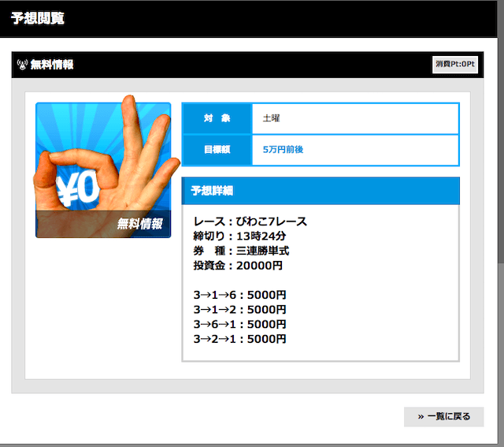Click the broadcast signal icon beside 無料情報
504x447 pixels.
coord(22,65)
